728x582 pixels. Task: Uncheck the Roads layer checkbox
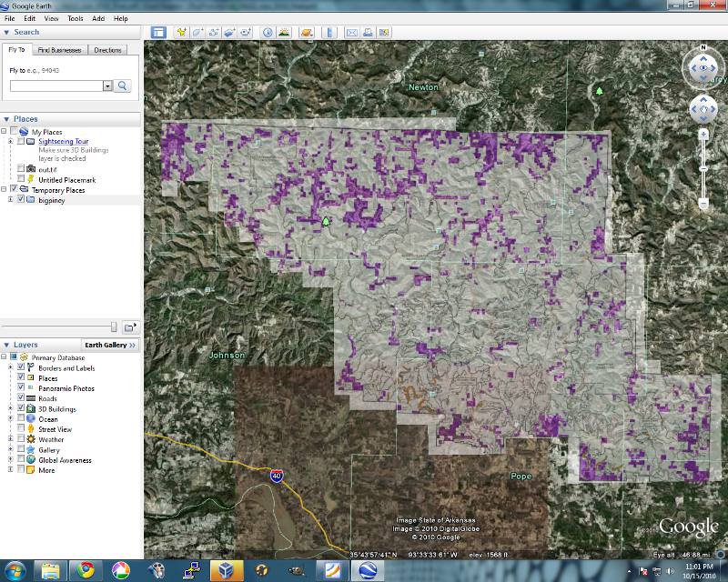[x=21, y=397]
